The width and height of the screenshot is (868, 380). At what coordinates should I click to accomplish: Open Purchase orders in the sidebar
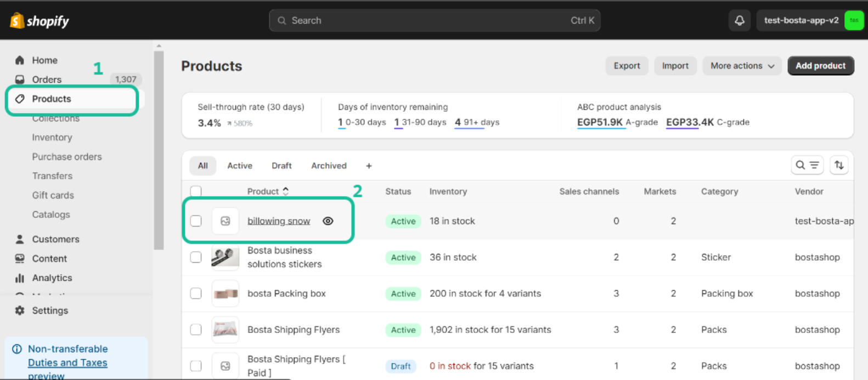point(67,156)
